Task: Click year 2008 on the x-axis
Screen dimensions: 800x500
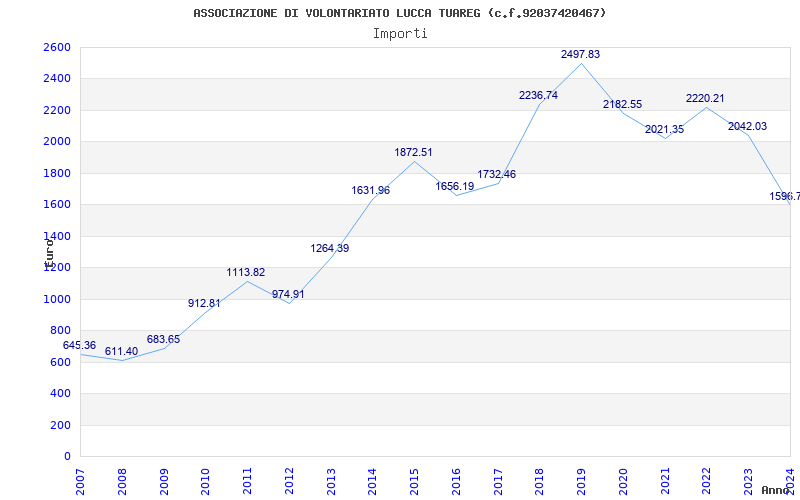Action: 122,482
